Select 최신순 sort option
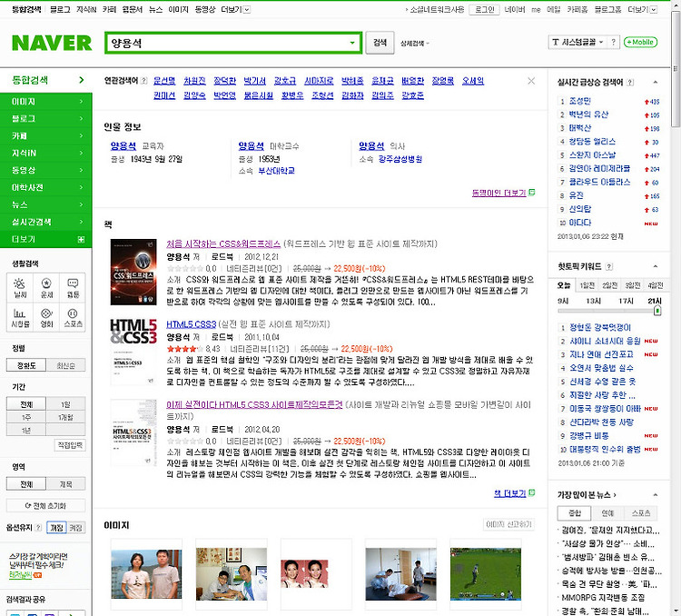 [x=65, y=365]
